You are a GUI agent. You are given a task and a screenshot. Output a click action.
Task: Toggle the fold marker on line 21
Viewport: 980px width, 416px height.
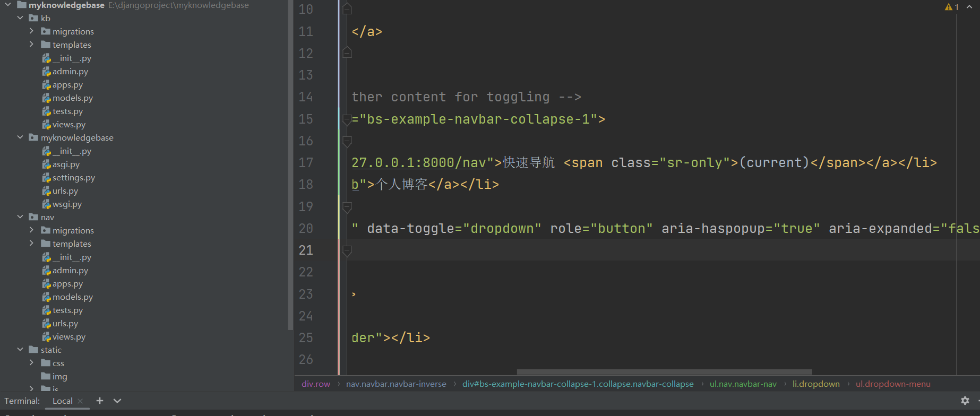click(347, 250)
